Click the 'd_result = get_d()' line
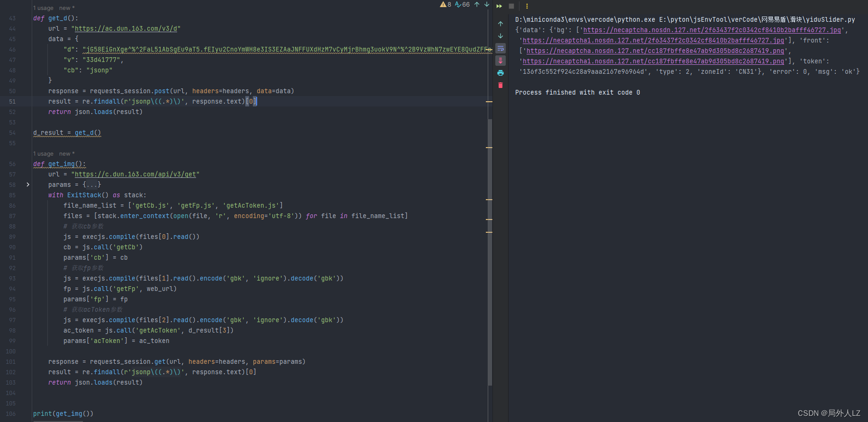Image resolution: width=868 pixels, height=422 pixels. tap(67, 132)
